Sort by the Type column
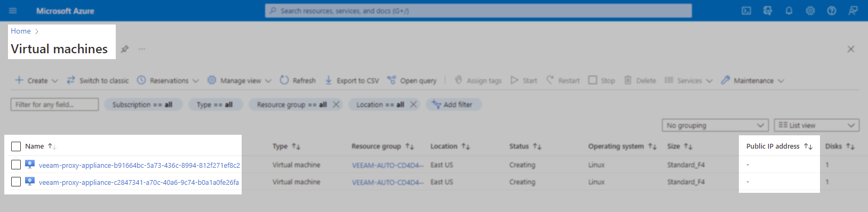Image resolution: width=868 pixels, height=212 pixels. (x=286, y=146)
